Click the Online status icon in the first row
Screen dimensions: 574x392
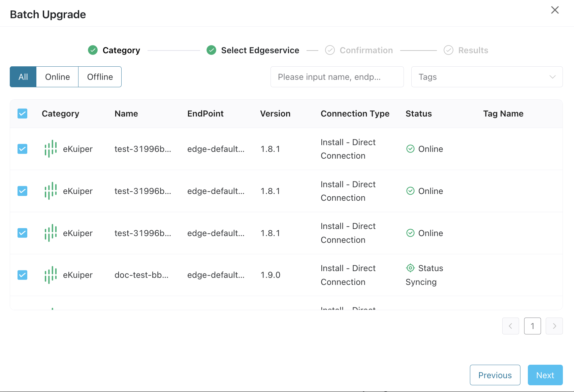[410, 149]
